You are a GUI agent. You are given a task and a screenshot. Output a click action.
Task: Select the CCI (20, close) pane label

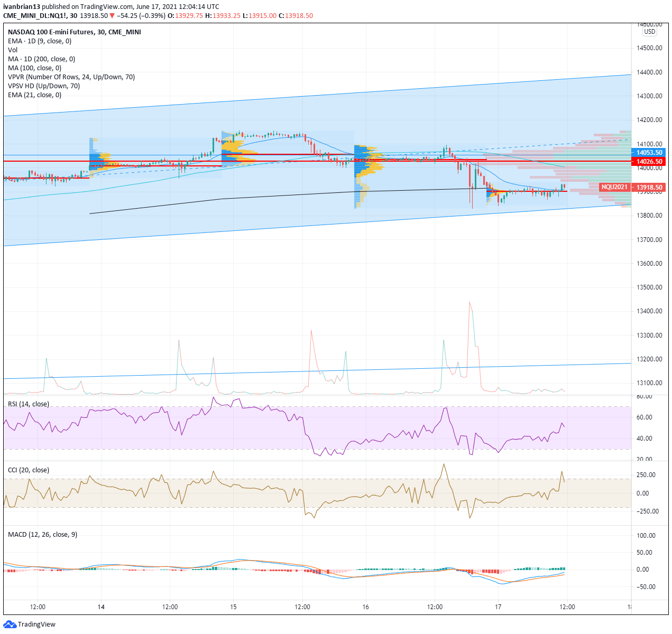pos(29,470)
